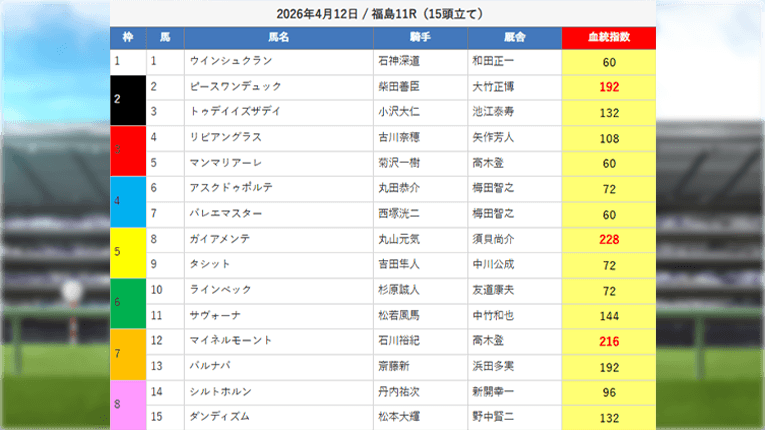This screenshot has height=430, width=765.
Task: Click index value 96 for シルトホルン
Action: point(609,392)
